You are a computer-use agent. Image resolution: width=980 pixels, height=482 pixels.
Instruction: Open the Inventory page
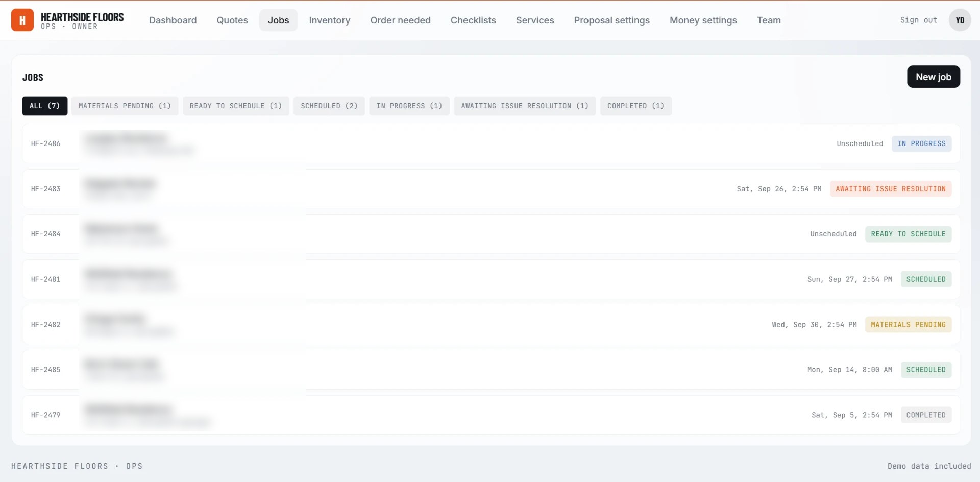click(x=330, y=20)
